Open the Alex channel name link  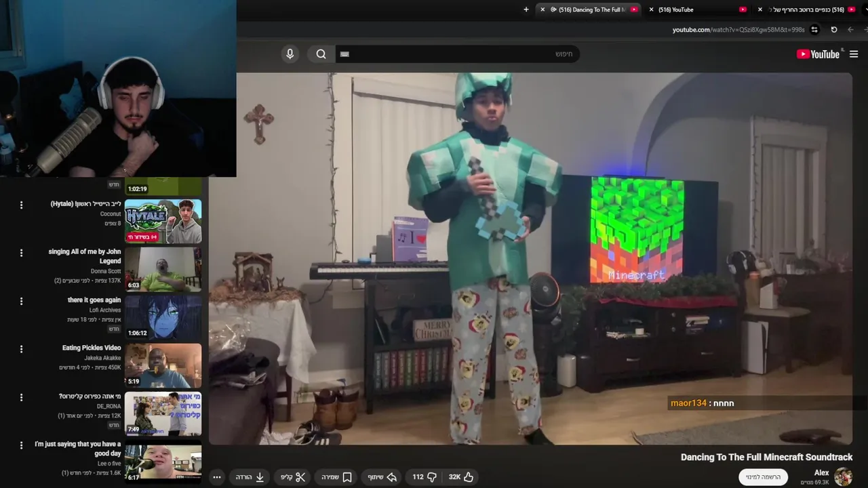coord(821,473)
